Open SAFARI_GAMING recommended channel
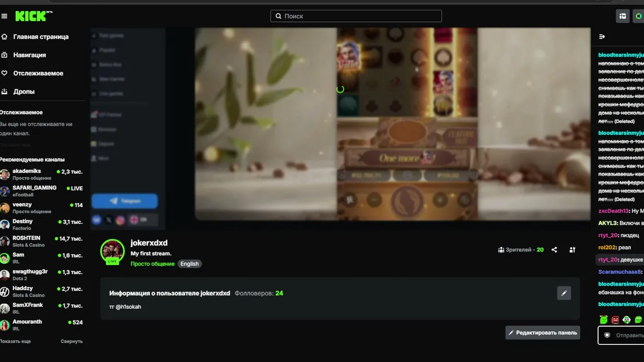Viewport: 644px width, 362px height. (41, 191)
